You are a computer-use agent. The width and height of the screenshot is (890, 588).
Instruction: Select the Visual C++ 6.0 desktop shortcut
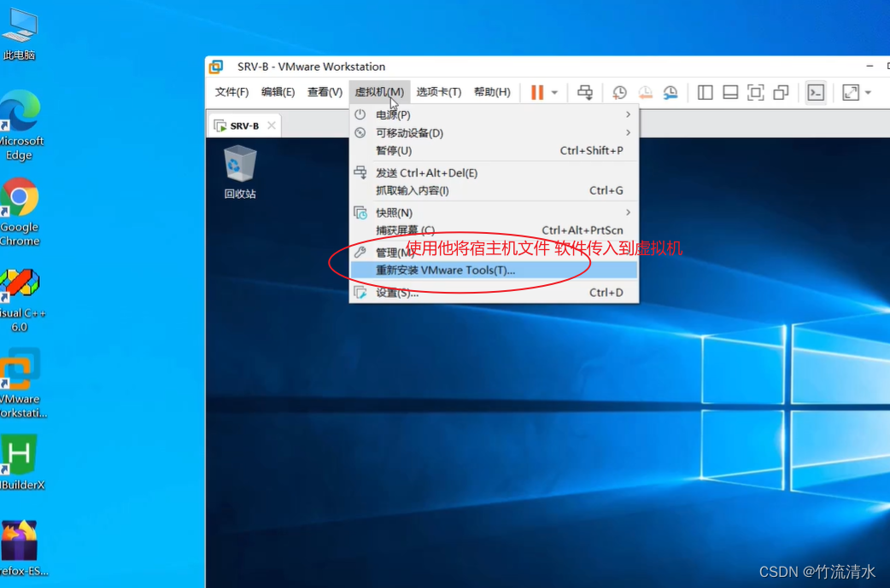point(21,300)
